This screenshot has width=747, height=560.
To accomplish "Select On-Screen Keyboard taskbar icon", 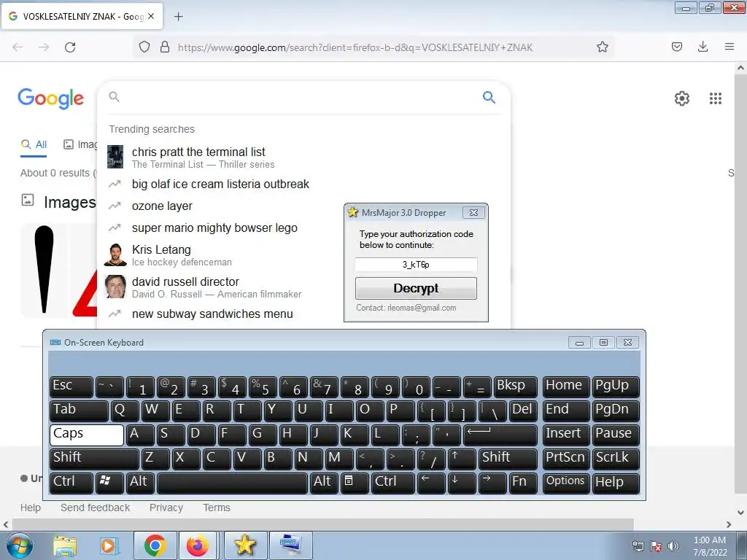I will point(290,545).
